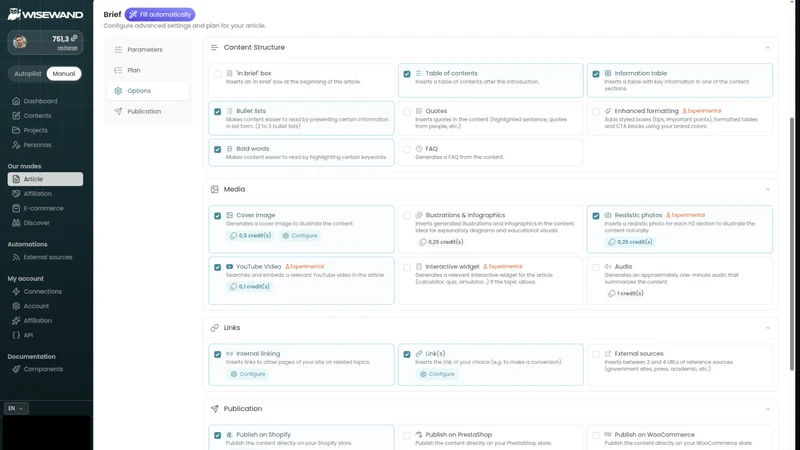Enable Interactive widget checkbox
Viewport: 800px width, 450px height.
click(x=407, y=267)
